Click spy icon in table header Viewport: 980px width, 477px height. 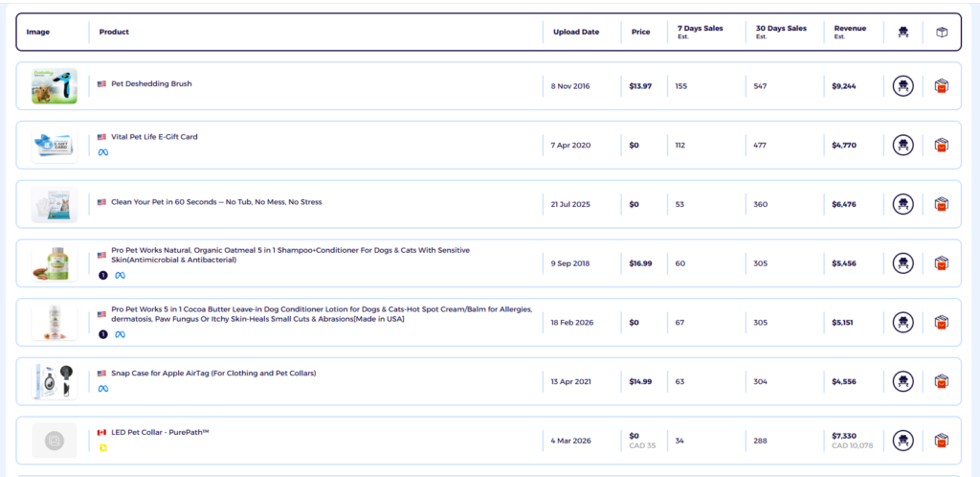(902, 32)
